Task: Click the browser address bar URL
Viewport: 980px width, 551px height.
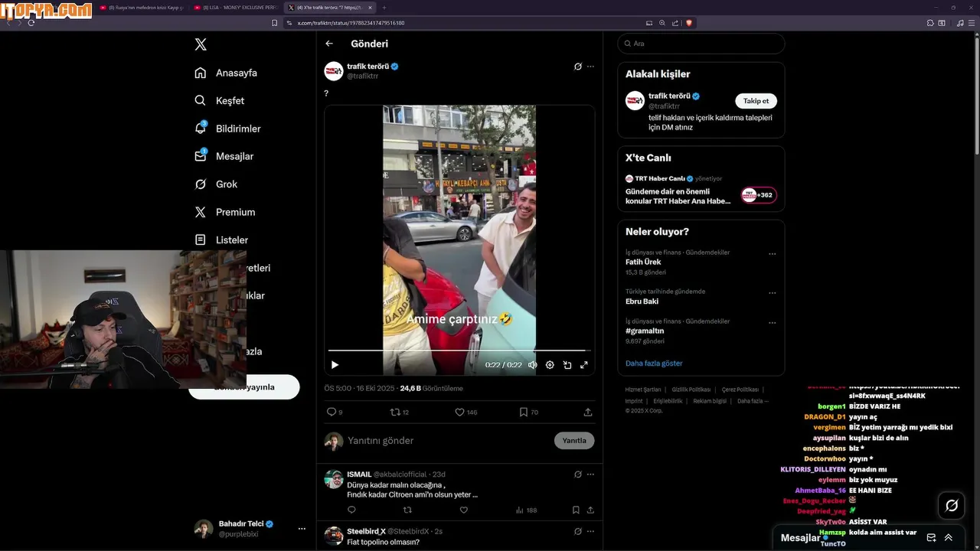Action: [351, 23]
